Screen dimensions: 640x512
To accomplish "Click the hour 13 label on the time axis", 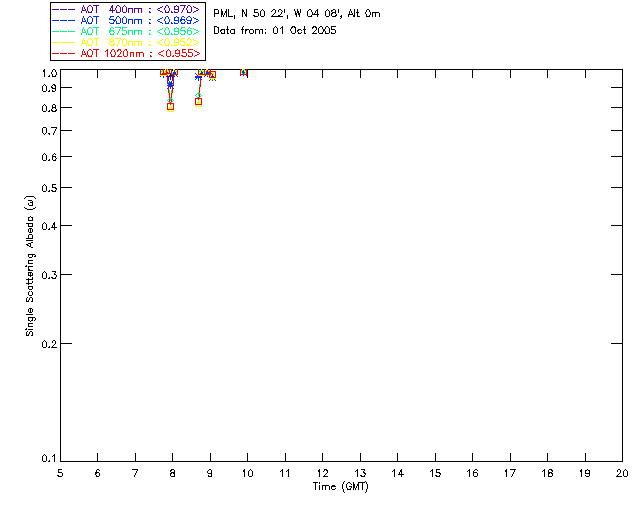I will 360,473.
